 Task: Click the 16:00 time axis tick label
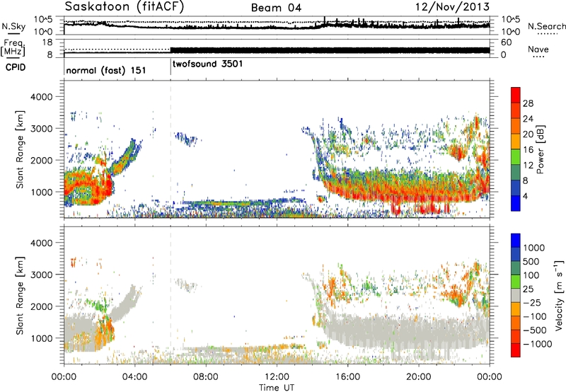pos(347,377)
